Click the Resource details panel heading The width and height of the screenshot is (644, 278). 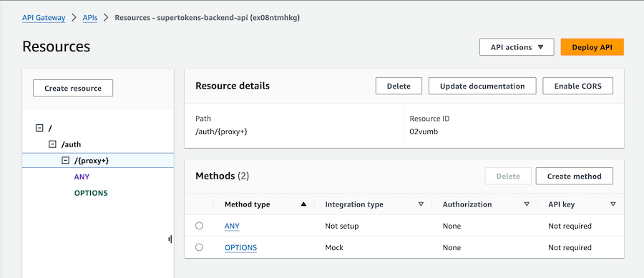(x=233, y=86)
